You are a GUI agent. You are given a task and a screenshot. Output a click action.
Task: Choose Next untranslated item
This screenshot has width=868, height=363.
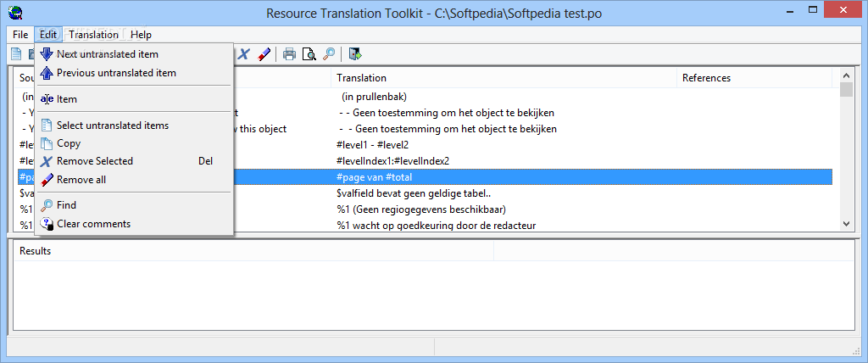[x=134, y=54]
